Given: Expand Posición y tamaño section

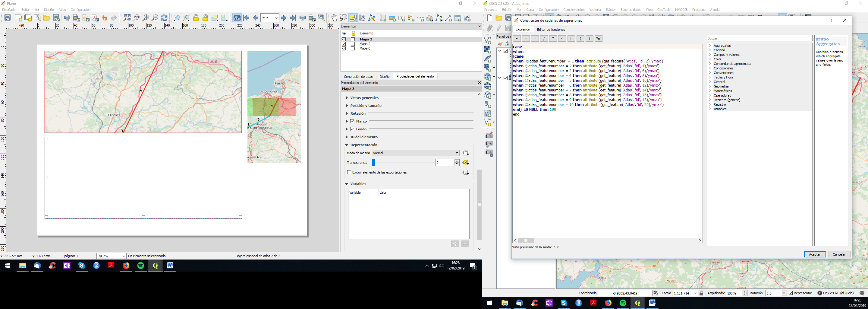Looking at the screenshot, I should click(x=346, y=106).
